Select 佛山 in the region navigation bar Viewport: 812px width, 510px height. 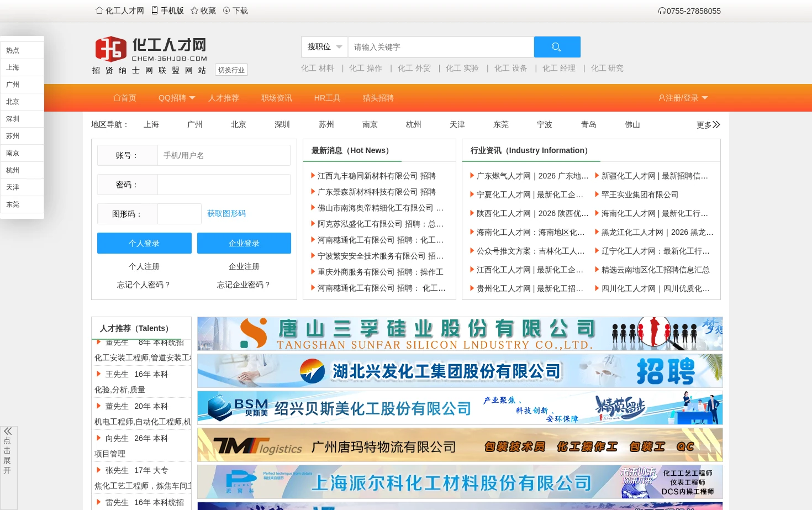[x=632, y=124]
